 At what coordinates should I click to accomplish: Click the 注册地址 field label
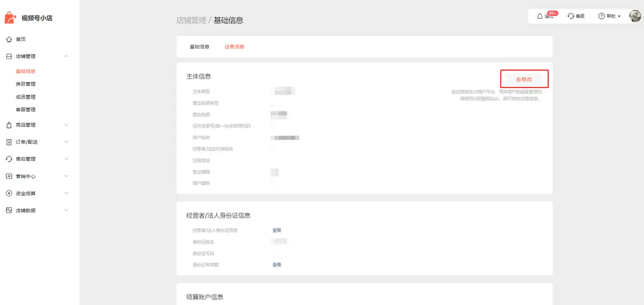[x=201, y=161]
